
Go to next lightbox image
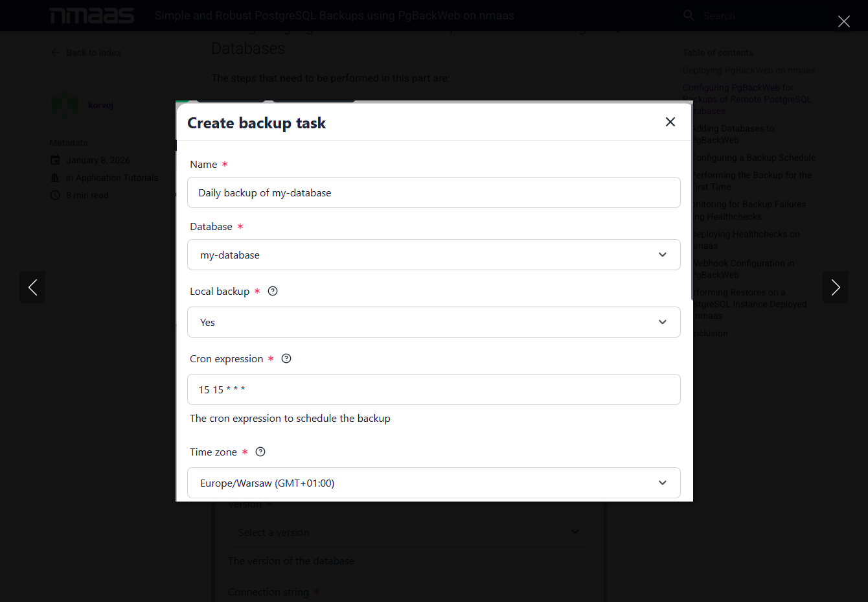coord(836,287)
